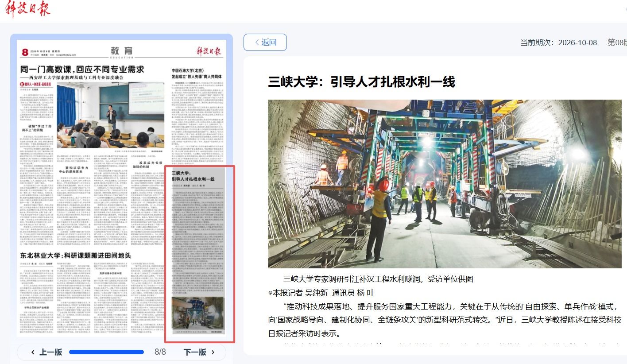Click the photo caption 三峡大学专家调研引江补汉工程水利隧洞
The width and height of the screenshot is (627, 364).
(378, 279)
